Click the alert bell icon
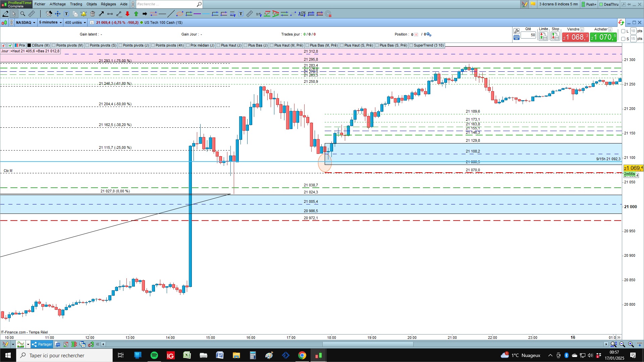 pos(84,14)
